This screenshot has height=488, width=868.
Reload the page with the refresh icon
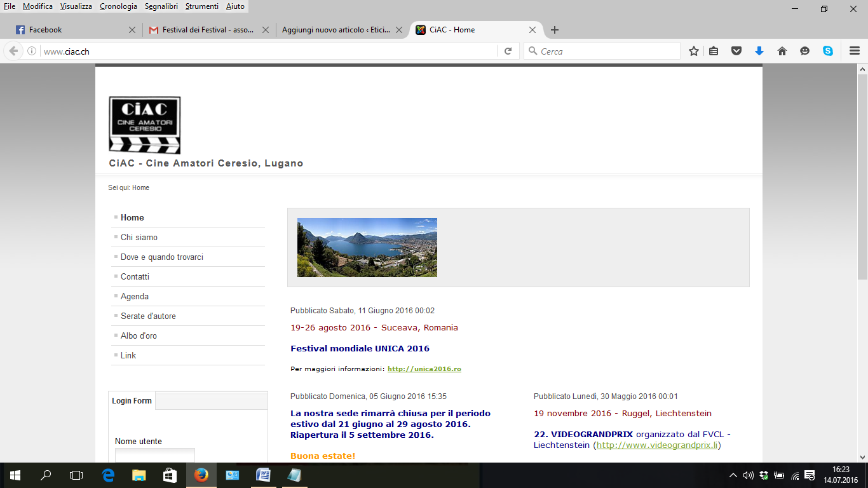[508, 51]
